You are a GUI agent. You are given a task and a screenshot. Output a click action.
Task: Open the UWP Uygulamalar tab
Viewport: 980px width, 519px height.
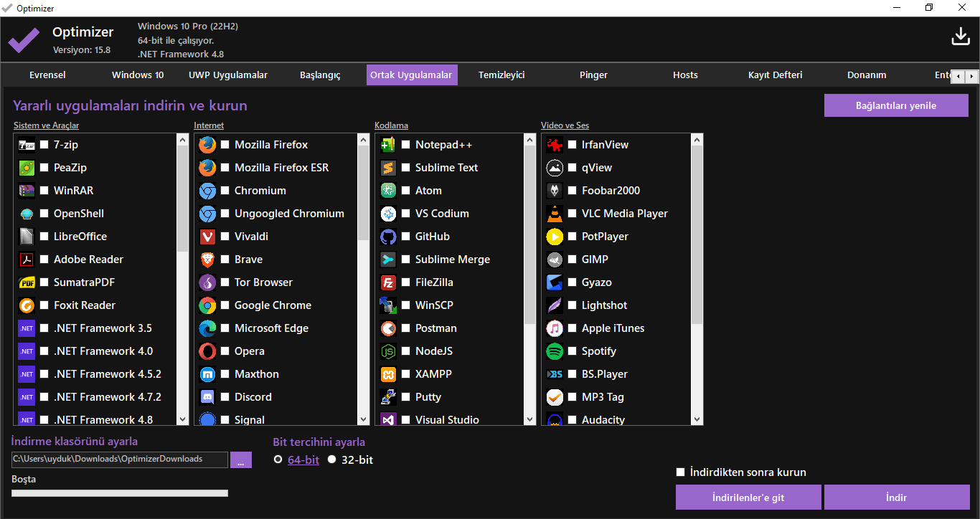(x=228, y=75)
